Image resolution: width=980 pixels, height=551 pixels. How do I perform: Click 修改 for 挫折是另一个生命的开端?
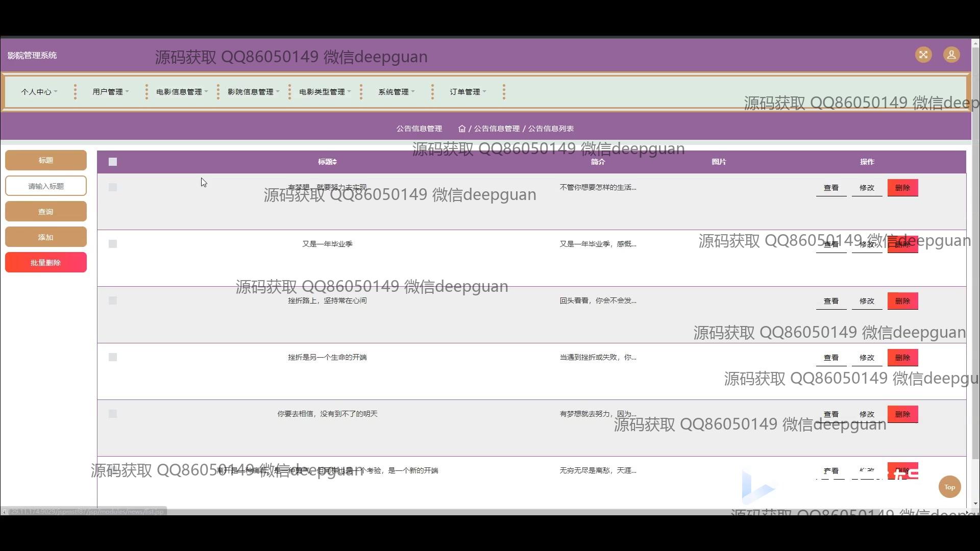click(x=867, y=358)
